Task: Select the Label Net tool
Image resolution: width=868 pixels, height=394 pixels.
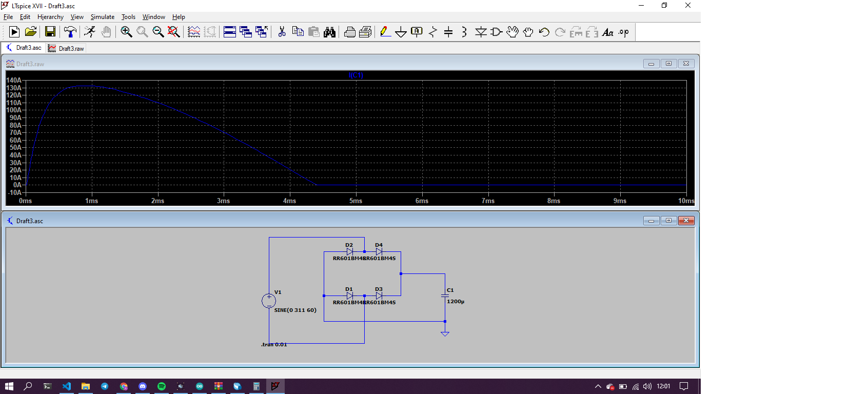Action: tap(417, 32)
